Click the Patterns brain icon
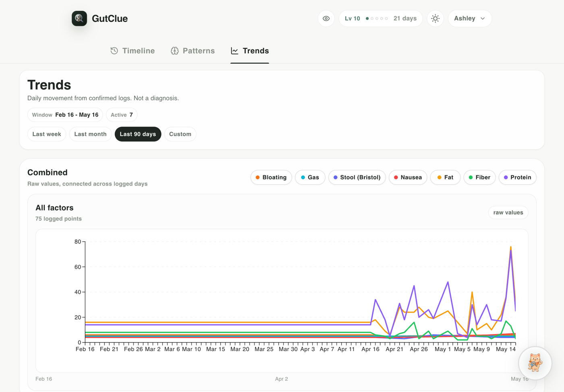Viewport: 564px width, 392px height. click(x=174, y=51)
